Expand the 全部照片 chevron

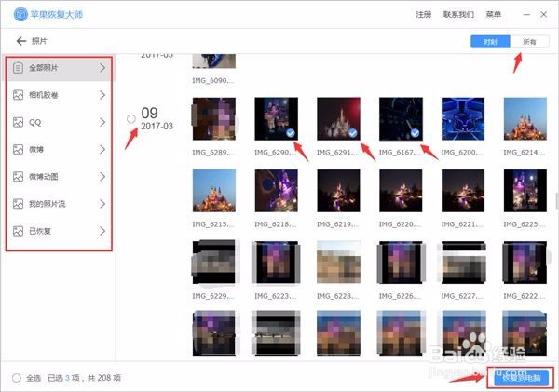pyautogui.click(x=102, y=68)
